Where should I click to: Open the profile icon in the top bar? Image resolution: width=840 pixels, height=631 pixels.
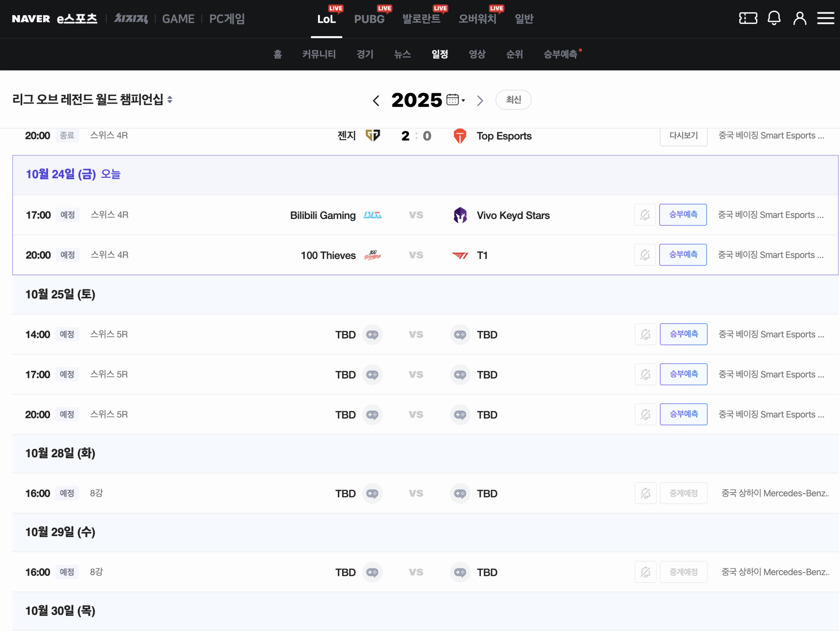tap(800, 18)
